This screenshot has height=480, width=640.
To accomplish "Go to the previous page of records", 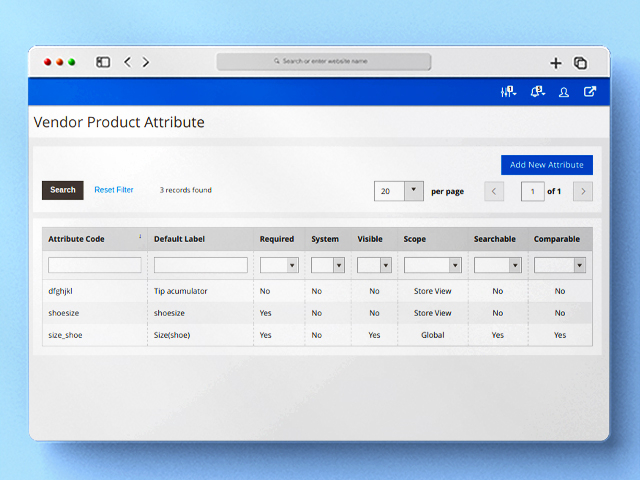I will coord(495,191).
